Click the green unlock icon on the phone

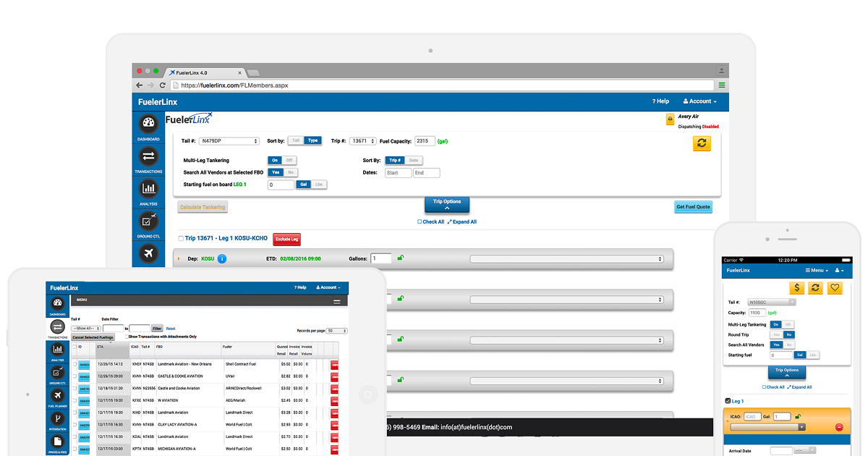click(798, 416)
